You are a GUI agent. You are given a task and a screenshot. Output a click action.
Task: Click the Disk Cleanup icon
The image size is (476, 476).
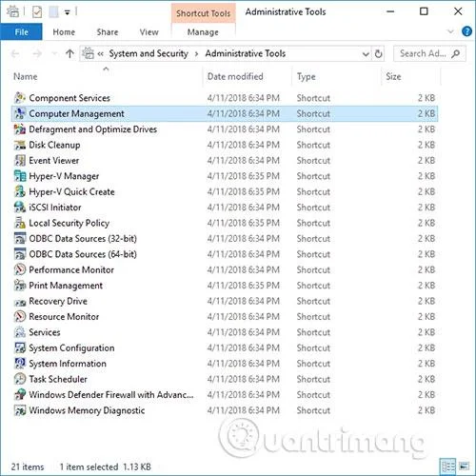20,145
